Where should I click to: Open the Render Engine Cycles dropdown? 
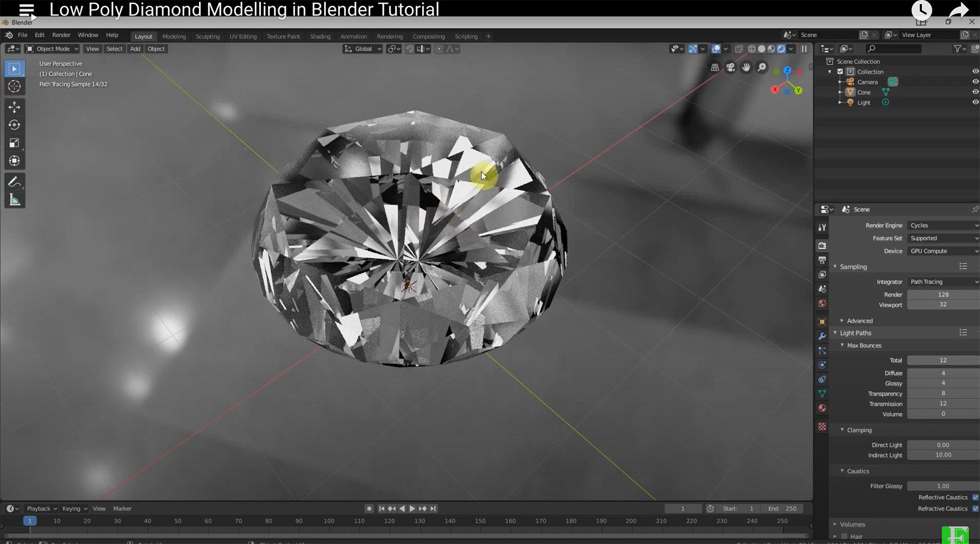pyautogui.click(x=943, y=225)
